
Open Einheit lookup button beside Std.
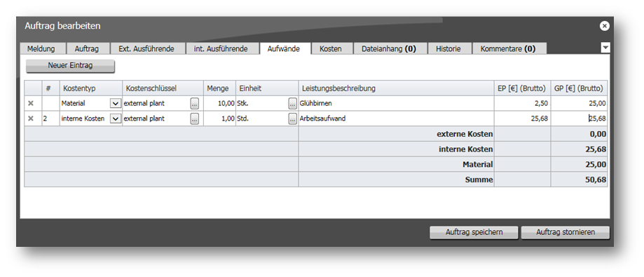[292, 119]
